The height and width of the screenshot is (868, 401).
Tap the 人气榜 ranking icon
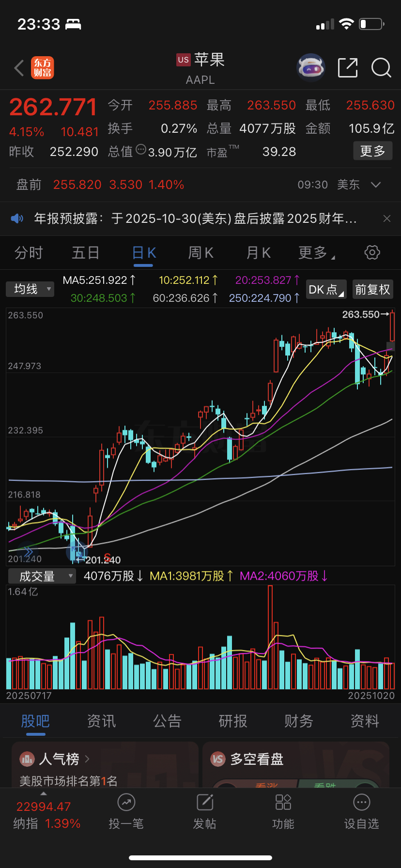[27, 759]
